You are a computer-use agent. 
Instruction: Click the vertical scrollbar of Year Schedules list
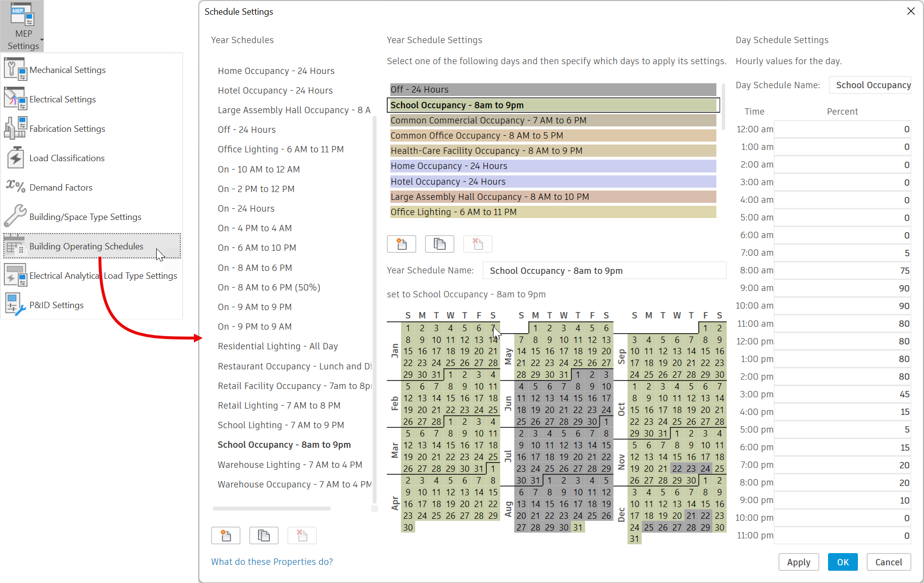point(375,309)
